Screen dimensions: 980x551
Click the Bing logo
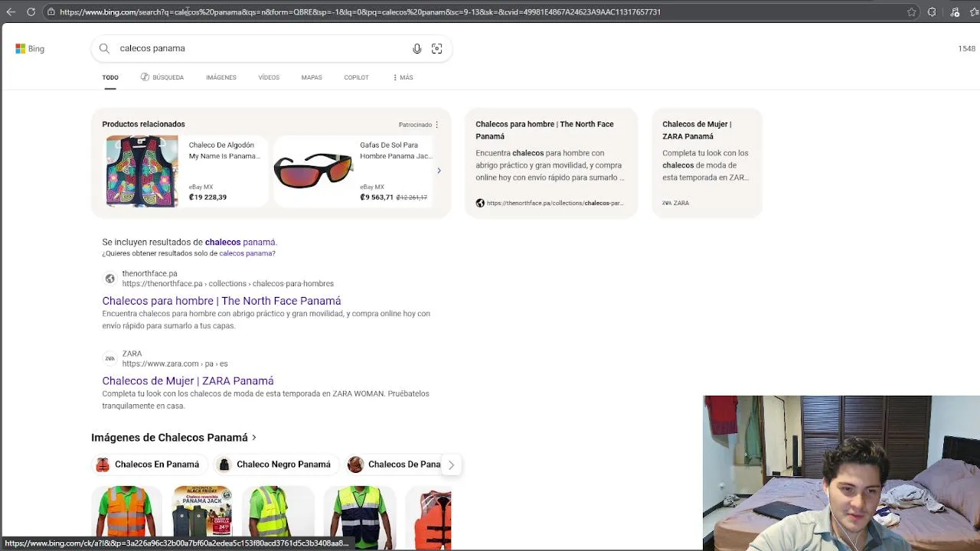(30, 48)
